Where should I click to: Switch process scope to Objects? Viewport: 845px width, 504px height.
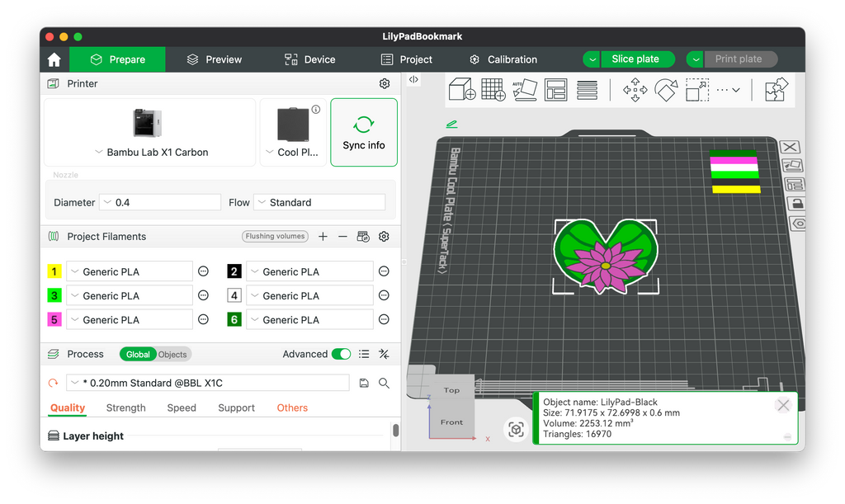click(x=172, y=355)
